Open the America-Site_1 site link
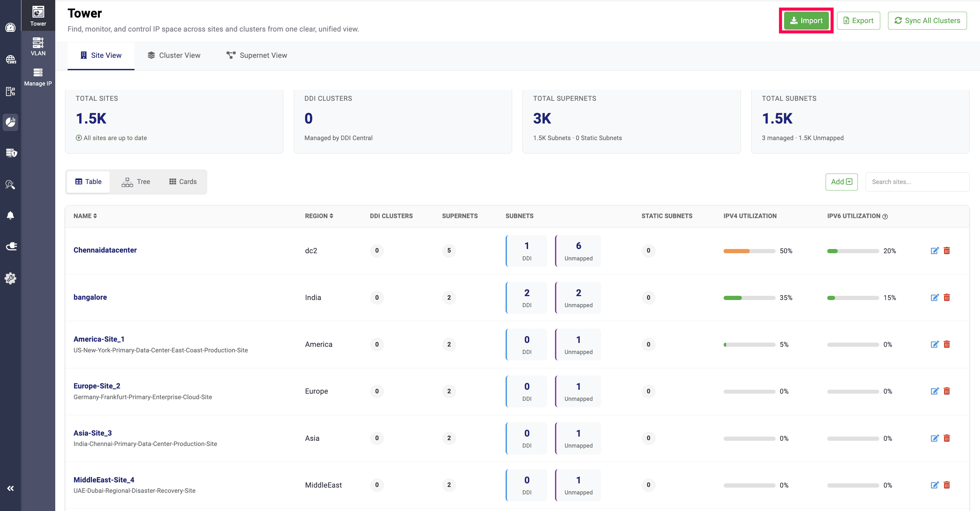This screenshot has height=511, width=980. tap(98, 339)
